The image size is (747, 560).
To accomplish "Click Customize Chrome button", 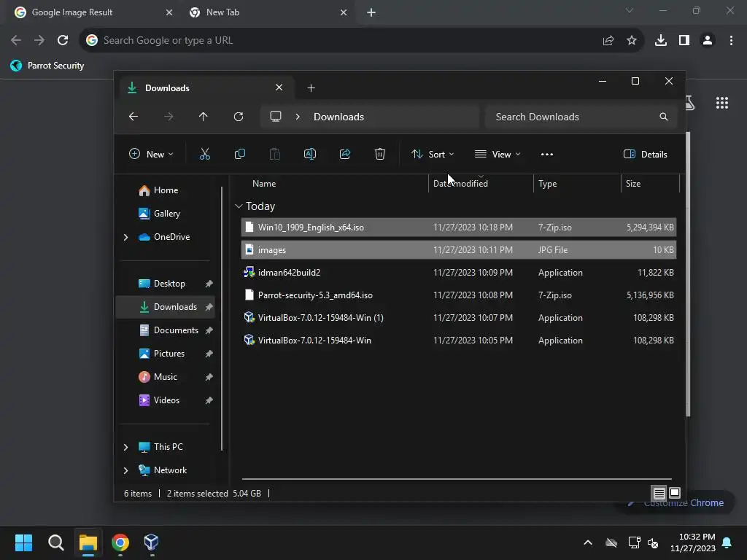I will [676, 503].
